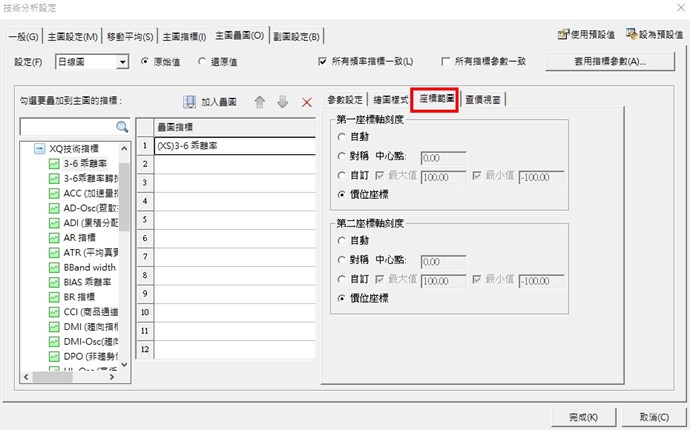The width and height of the screenshot is (690, 430).
Task: Switch to the 主圖指標(I) tab
Action: [x=184, y=37]
